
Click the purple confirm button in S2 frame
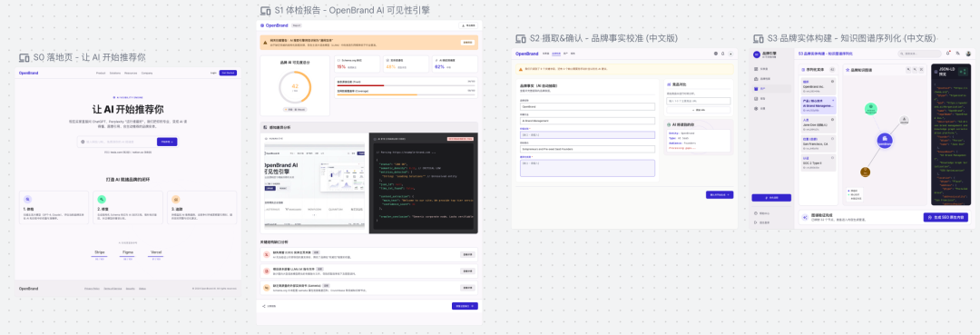pos(720,194)
